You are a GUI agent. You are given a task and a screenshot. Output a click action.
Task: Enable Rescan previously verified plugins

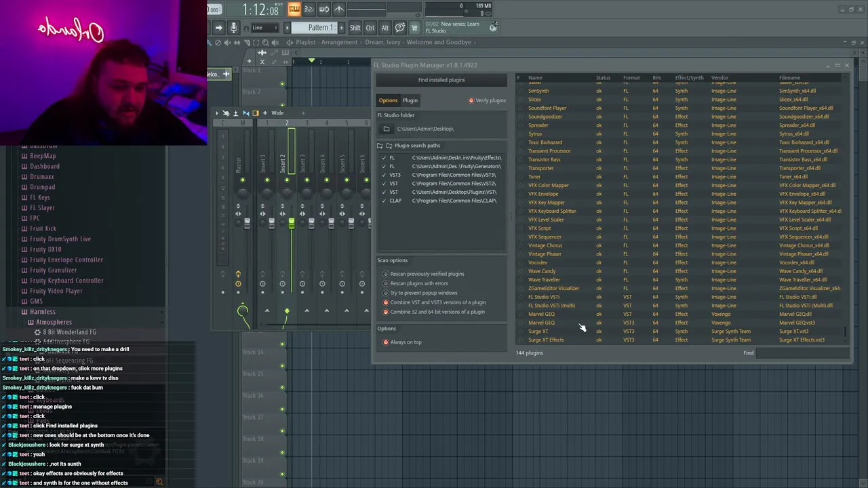pyautogui.click(x=424, y=274)
